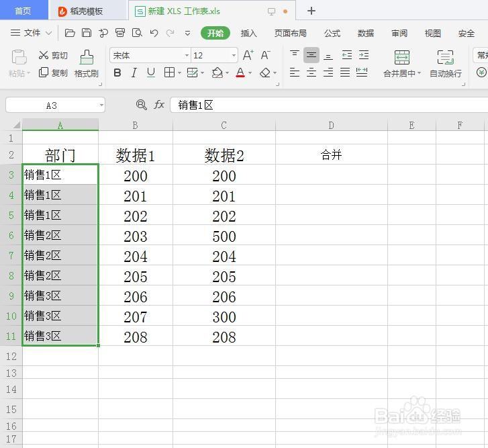Click the red font color A swatch

[240, 73]
